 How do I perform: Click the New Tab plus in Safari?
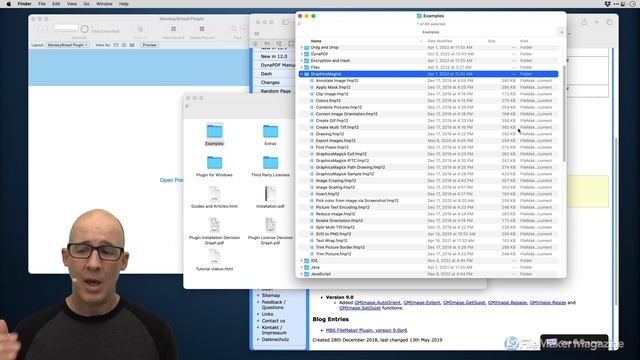coord(596,22)
